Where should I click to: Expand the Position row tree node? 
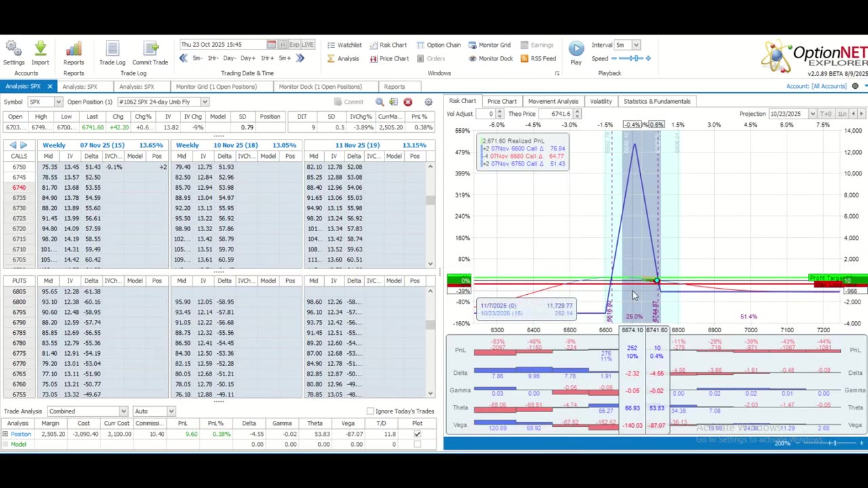[x=5, y=434]
